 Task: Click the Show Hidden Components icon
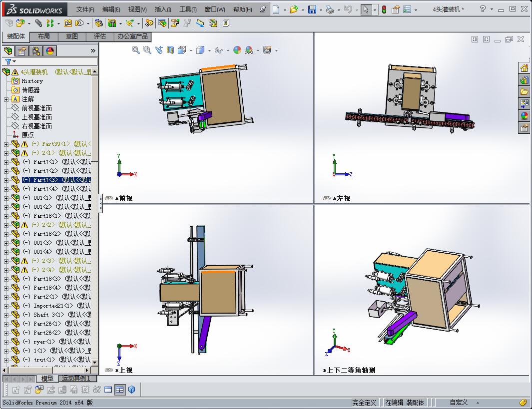pos(98,23)
